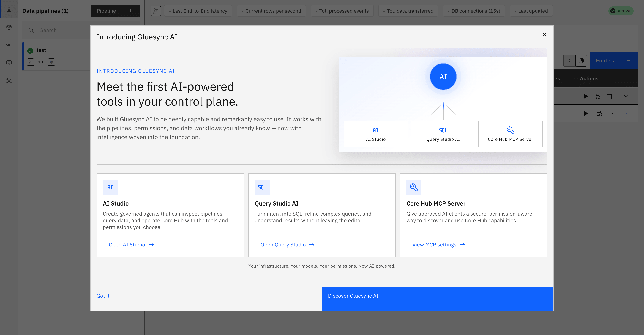Open AI Studio link
Screen dimensions: 644x335
tap(131, 245)
